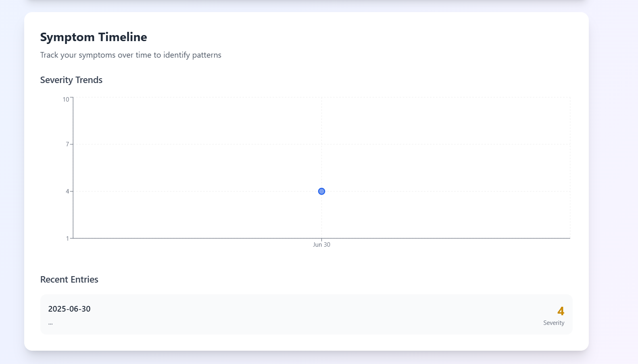Click the severity value '4' in the entry
Viewport: 638px width, 364px height.
(561, 311)
